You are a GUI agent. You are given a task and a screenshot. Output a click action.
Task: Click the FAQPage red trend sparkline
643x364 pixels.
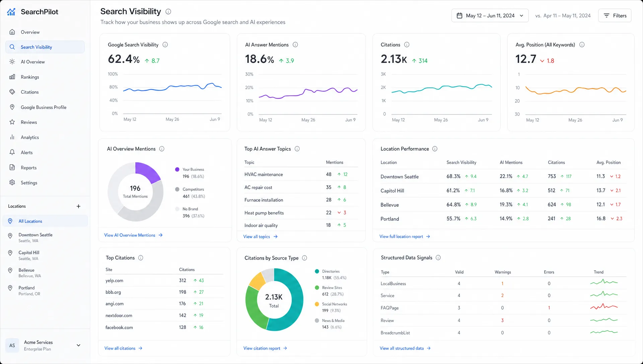[604, 306]
